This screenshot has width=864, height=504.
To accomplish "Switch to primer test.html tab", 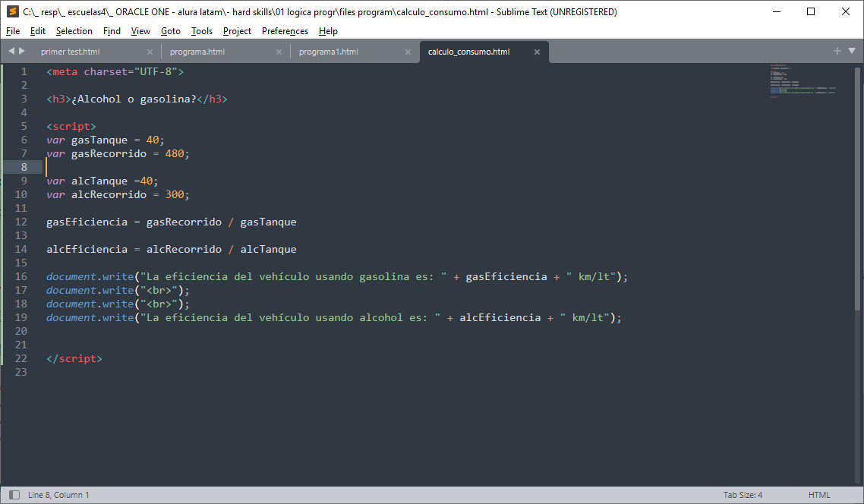I will pyautogui.click(x=70, y=52).
